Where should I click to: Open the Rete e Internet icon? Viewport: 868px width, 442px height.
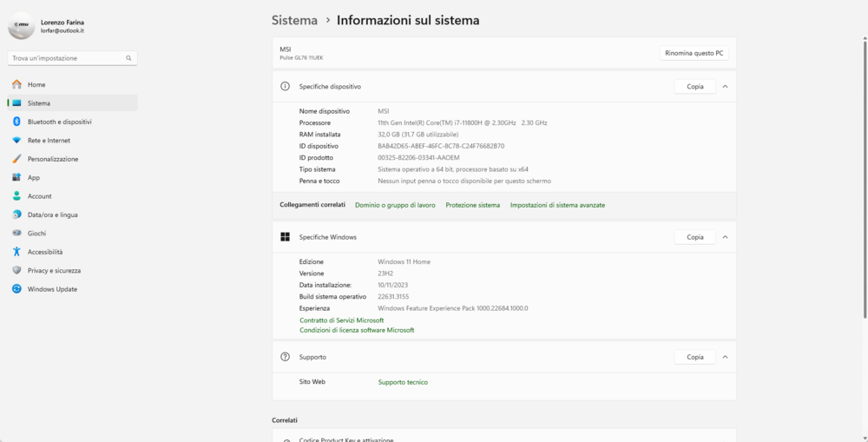[x=16, y=141]
